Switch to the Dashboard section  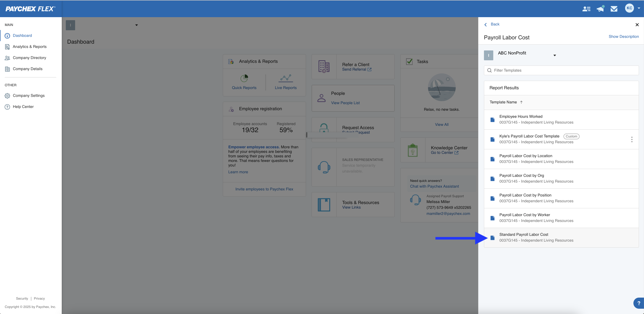pos(22,35)
